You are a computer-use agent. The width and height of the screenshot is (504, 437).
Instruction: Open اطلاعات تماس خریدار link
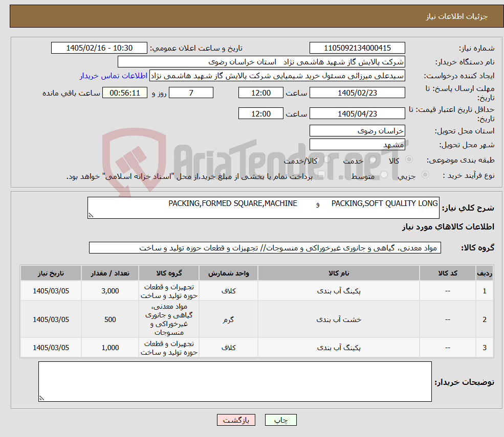click(114, 76)
